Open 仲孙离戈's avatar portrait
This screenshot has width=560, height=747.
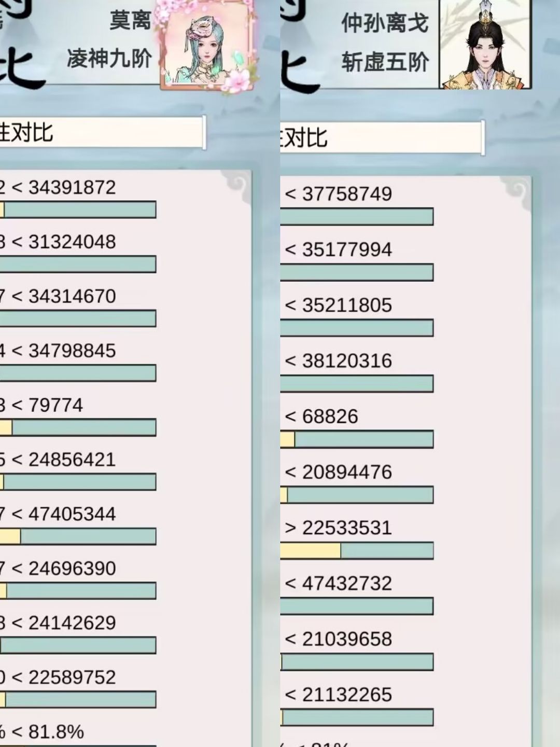coord(485,44)
